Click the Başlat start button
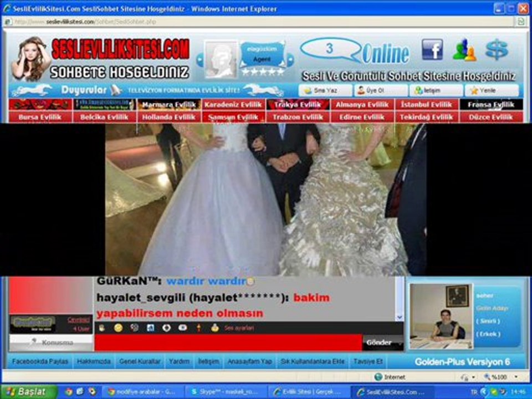The width and height of the screenshot is (532, 399). point(29,392)
